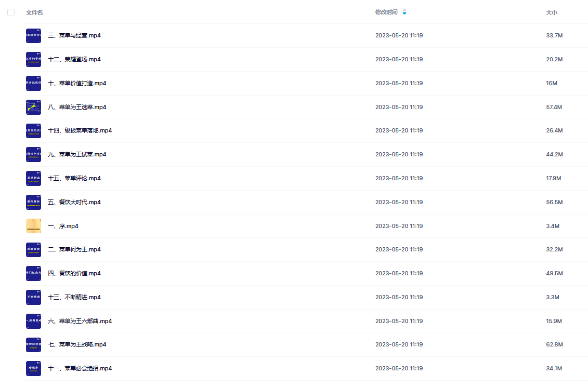The image size is (588, 388).
Task: Click thumbnail for 五、餐饮大时代.mp4
Action: coord(33,202)
